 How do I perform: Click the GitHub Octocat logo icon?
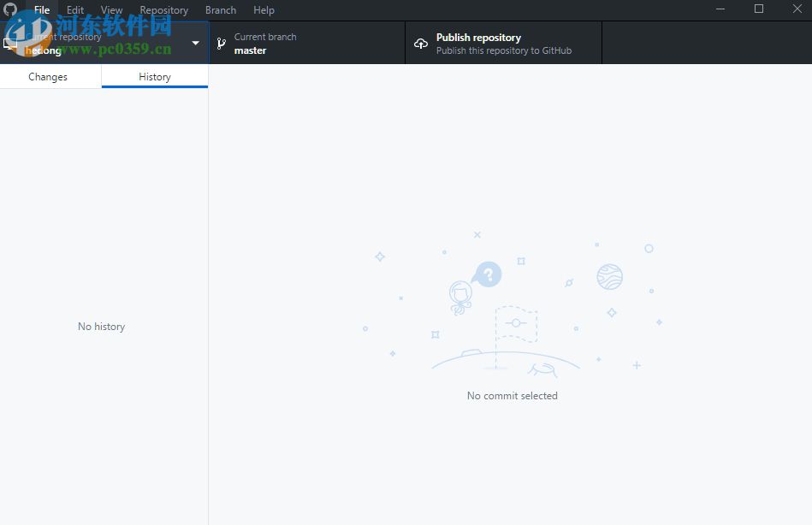point(9,9)
